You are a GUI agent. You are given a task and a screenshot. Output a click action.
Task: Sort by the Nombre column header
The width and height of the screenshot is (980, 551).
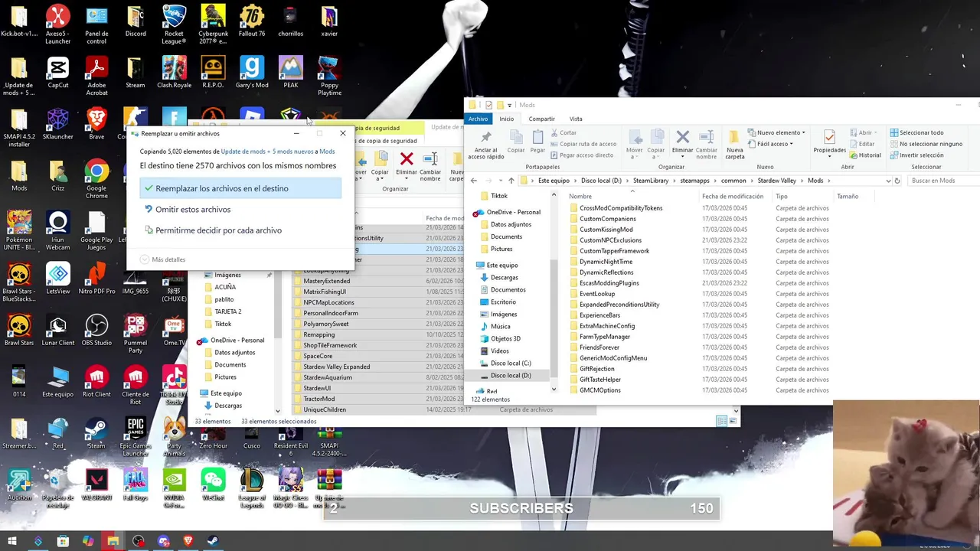pyautogui.click(x=580, y=197)
